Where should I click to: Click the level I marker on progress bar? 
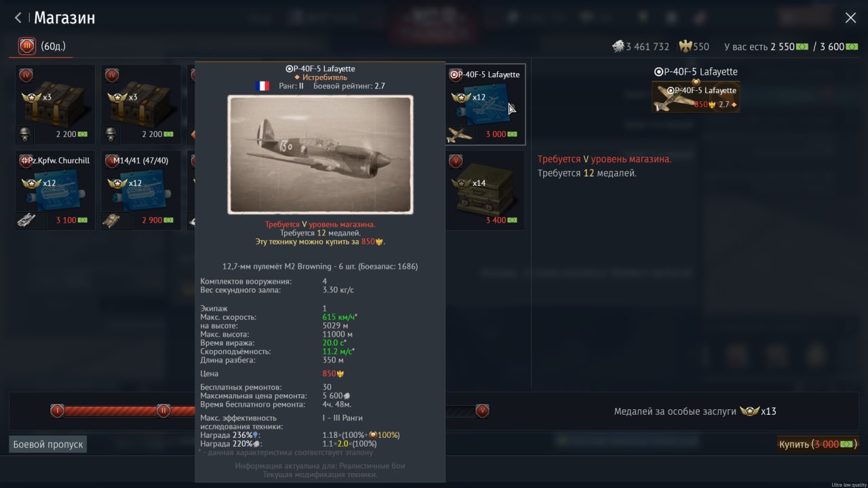[57, 411]
